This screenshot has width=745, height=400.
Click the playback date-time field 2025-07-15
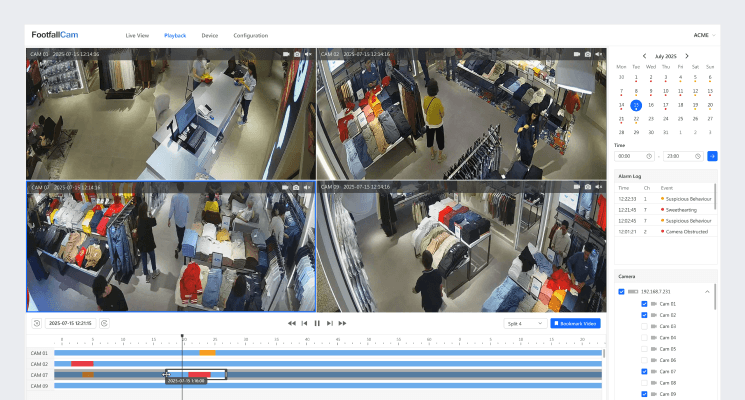coord(70,323)
